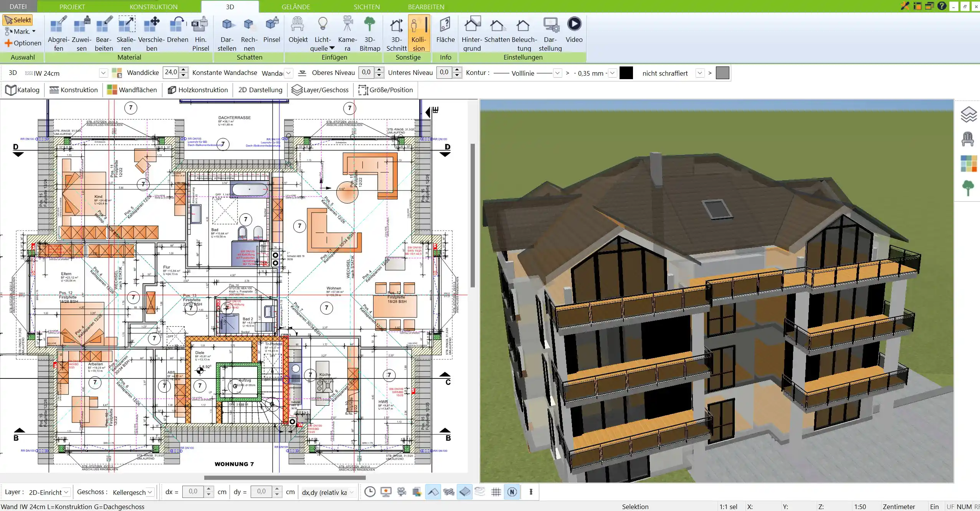980x511 pixels.
Task: Open the Wanddicke value dropdown
Action: tap(183, 73)
